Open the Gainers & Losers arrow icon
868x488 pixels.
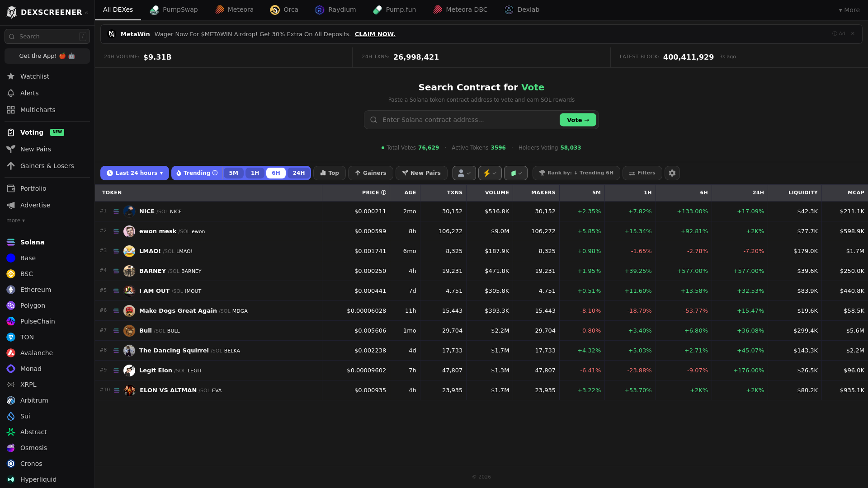coord(11,166)
